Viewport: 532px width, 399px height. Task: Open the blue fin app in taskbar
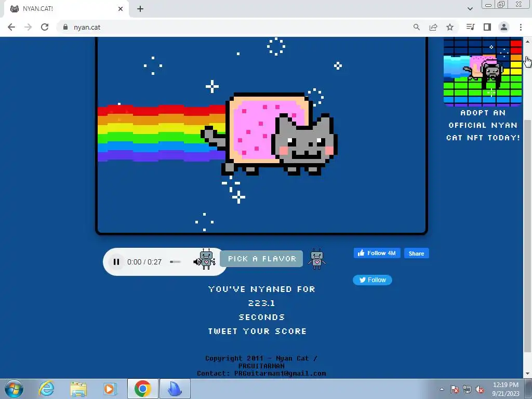pyautogui.click(x=175, y=389)
